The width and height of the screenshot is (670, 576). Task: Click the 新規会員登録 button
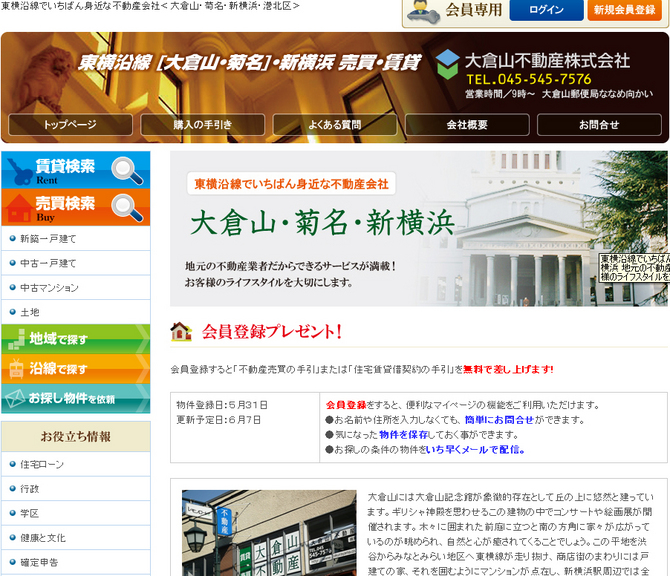624,10
